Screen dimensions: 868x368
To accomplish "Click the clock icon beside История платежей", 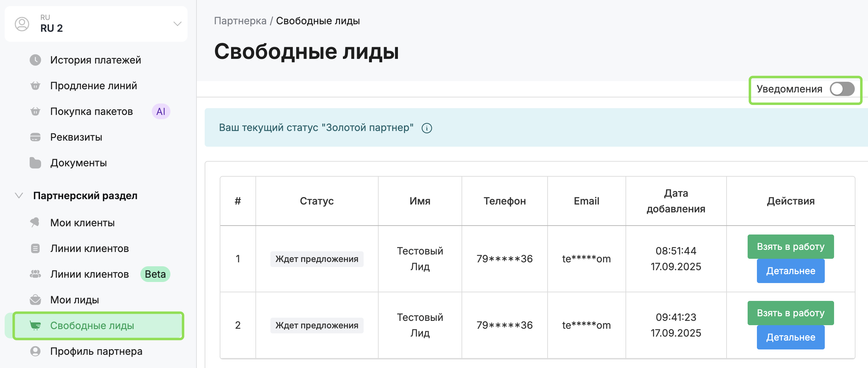I will pyautogui.click(x=35, y=60).
